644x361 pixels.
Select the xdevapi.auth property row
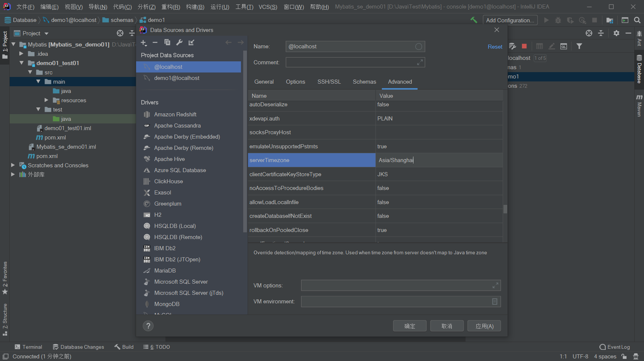(x=376, y=119)
